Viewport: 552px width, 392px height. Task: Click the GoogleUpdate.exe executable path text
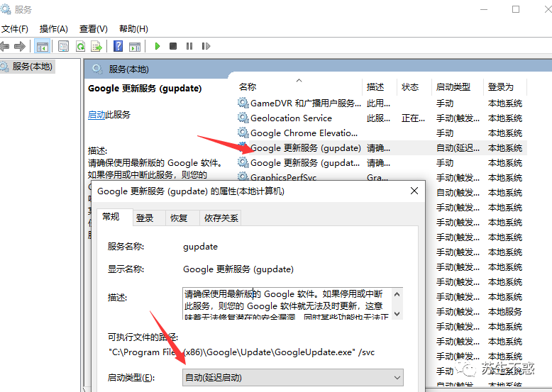point(241,352)
